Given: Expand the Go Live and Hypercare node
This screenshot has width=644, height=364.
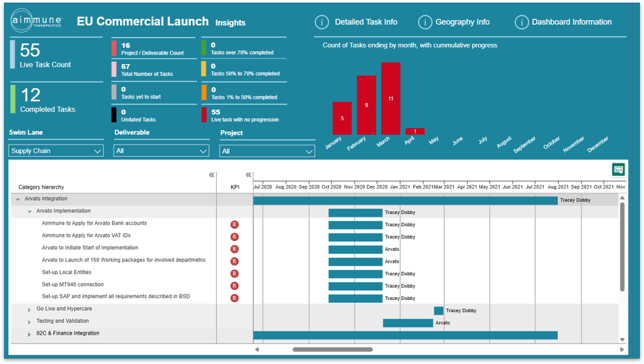Looking at the screenshot, I should pos(29,310).
